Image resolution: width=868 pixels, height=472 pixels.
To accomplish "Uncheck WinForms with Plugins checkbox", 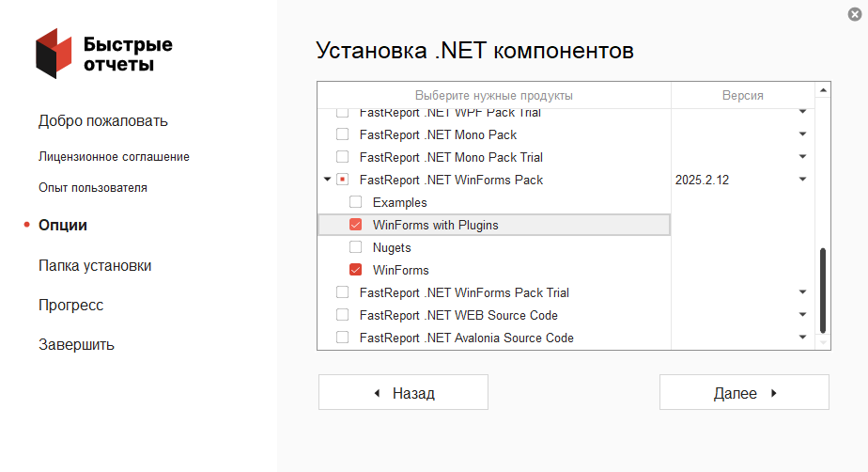I will (x=356, y=225).
